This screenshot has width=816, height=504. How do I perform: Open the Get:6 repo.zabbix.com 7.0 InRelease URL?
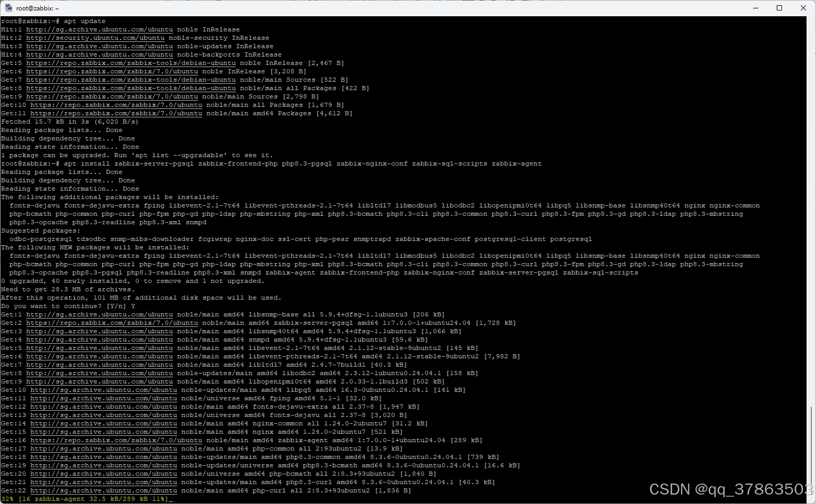point(112,72)
